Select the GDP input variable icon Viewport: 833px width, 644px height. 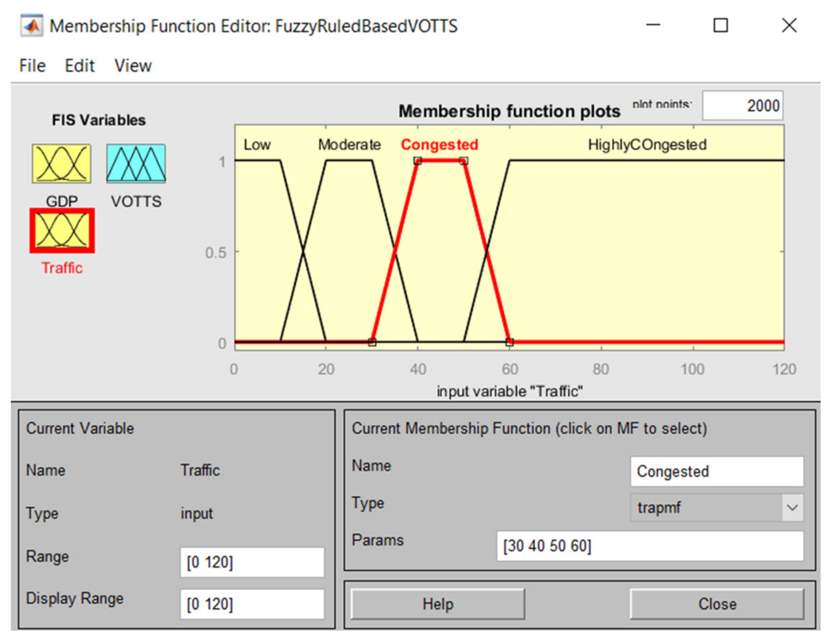point(61,163)
